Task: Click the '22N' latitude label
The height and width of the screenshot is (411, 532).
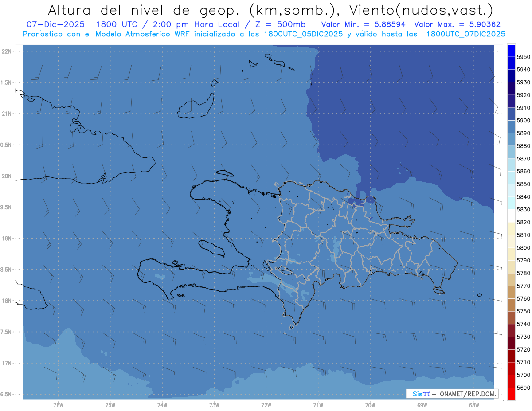Action: click(x=7, y=51)
